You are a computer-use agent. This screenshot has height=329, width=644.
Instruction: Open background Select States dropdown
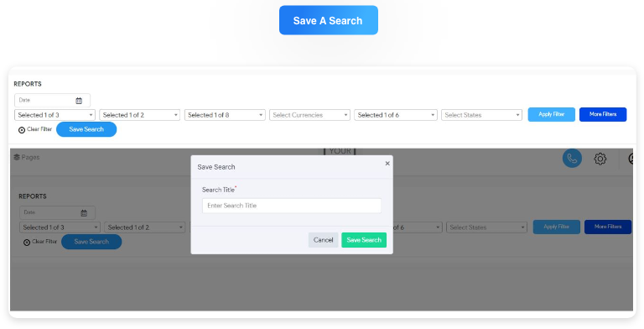[x=486, y=227]
